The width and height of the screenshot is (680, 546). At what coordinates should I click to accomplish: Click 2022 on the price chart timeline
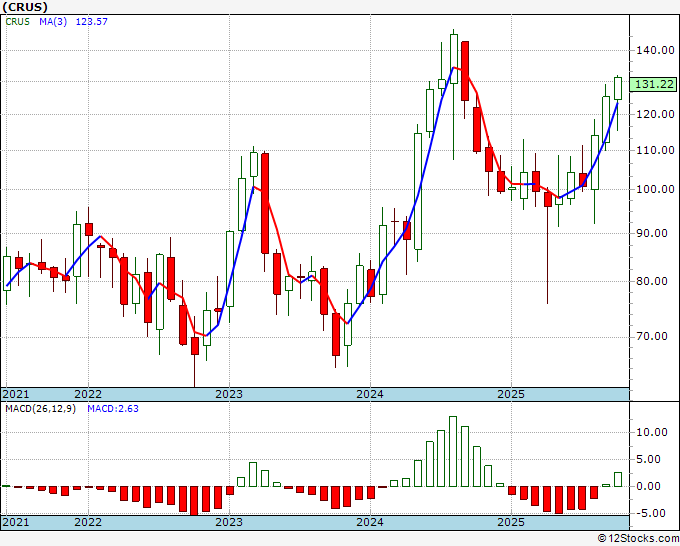coord(88,394)
